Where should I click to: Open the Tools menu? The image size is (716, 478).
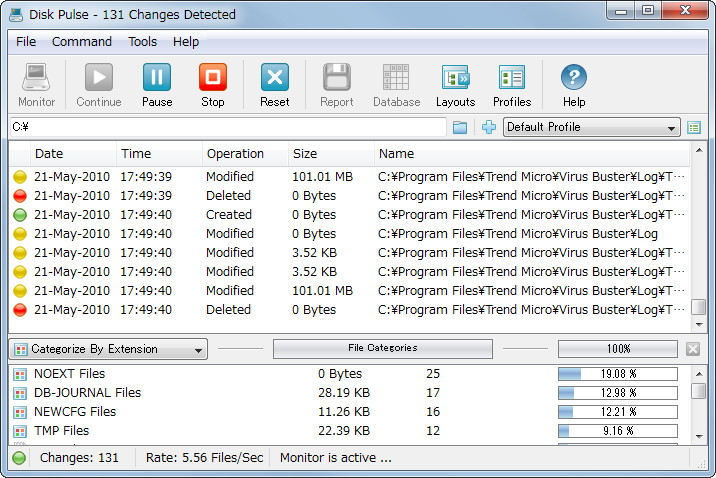(142, 42)
